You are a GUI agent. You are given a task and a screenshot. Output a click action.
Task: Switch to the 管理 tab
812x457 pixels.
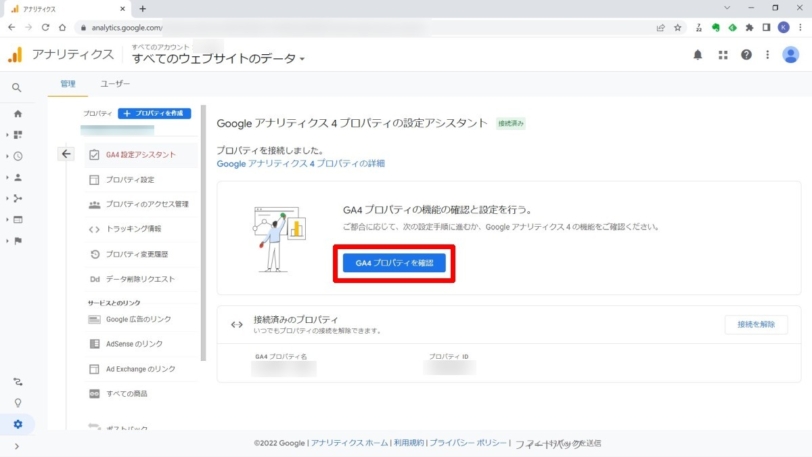(x=68, y=83)
